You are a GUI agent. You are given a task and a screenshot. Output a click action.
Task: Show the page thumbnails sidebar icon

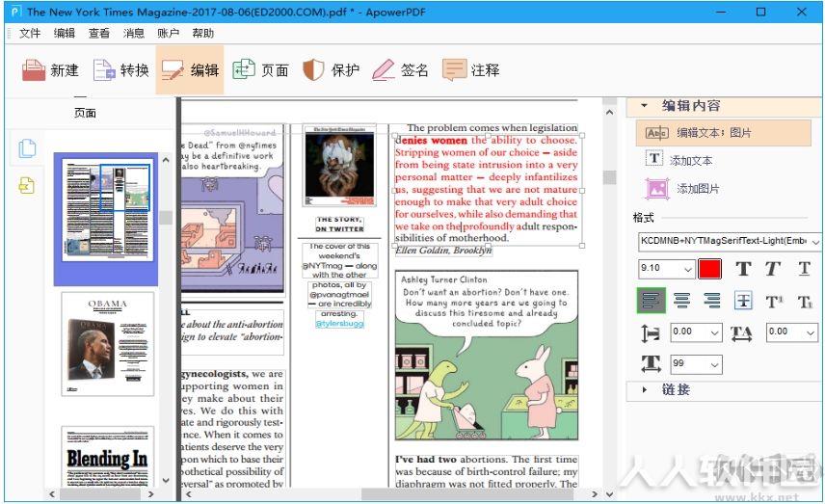click(x=27, y=148)
